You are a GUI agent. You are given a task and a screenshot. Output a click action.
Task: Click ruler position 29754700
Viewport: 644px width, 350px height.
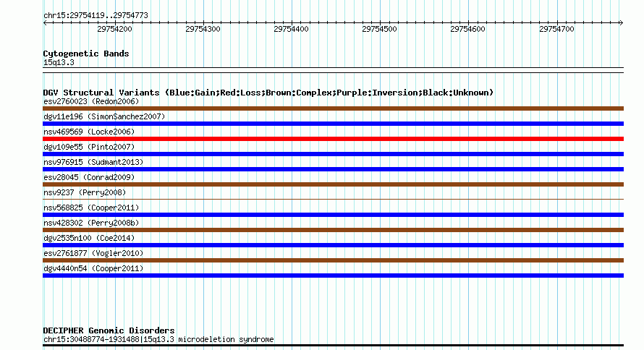[556, 29]
